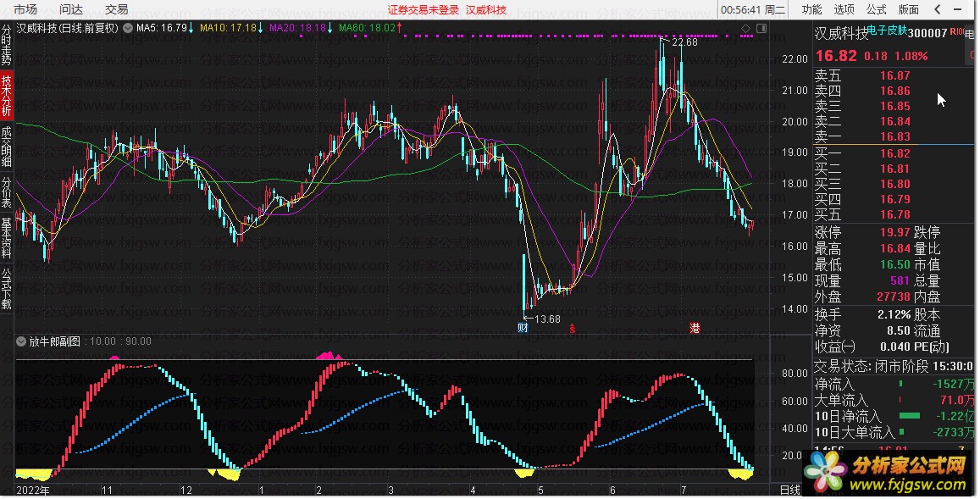Click the clock display 00:56:41 周二
Viewport: 980px width, 499px height.
pos(752,9)
